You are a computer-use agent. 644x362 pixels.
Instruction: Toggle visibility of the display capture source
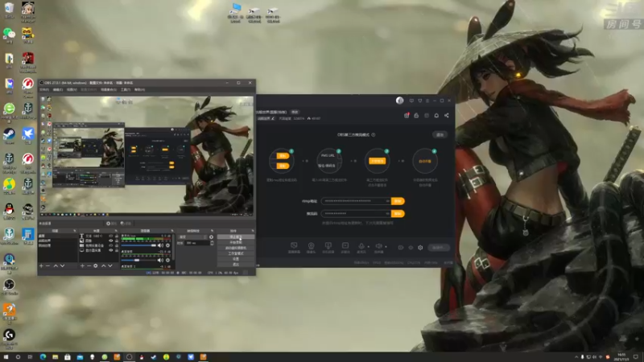point(110,250)
